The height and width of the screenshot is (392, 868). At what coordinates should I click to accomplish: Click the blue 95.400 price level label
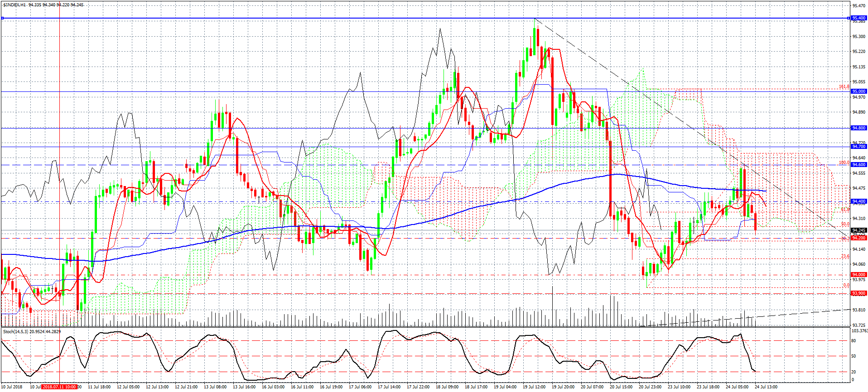(858, 18)
